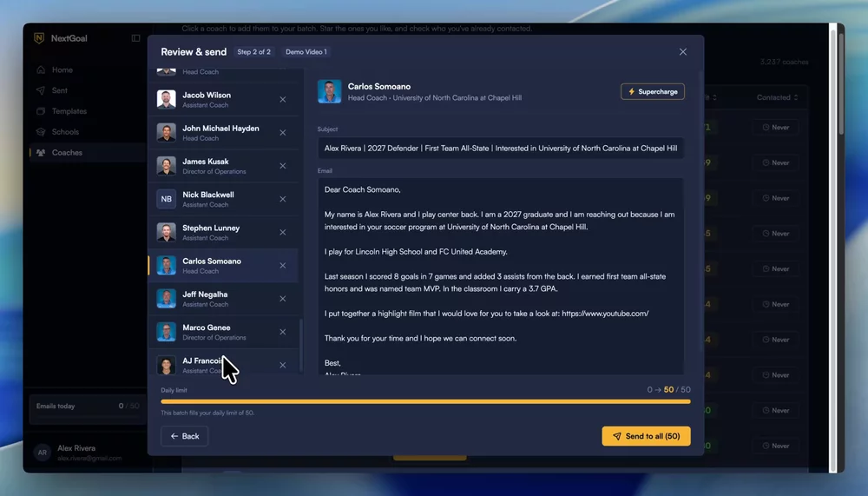Open Alex Rivera account menu
868x496 pixels.
tap(88, 453)
